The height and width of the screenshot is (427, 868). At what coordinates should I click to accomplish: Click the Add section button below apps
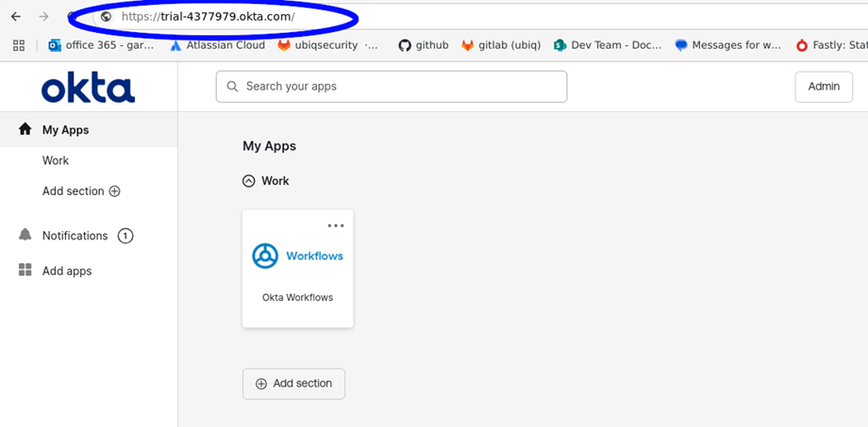tap(293, 384)
